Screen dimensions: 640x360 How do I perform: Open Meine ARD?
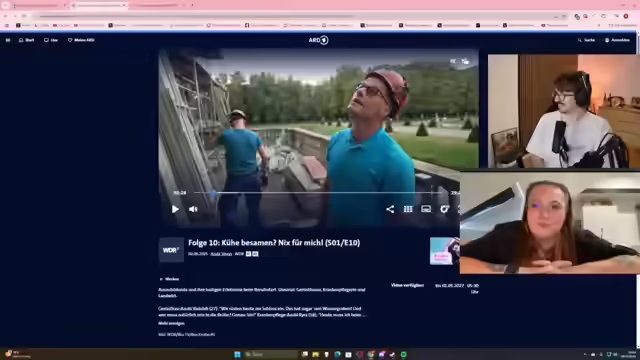click(x=81, y=40)
